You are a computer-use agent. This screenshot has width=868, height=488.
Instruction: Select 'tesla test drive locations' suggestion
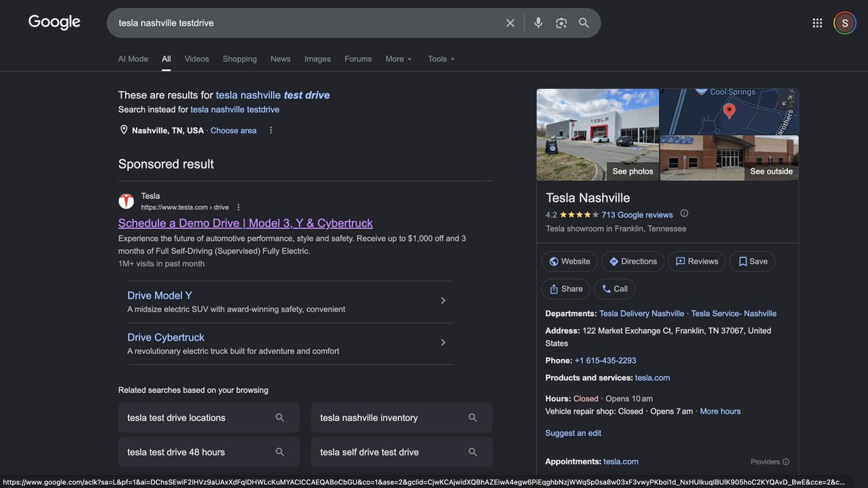(208, 418)
